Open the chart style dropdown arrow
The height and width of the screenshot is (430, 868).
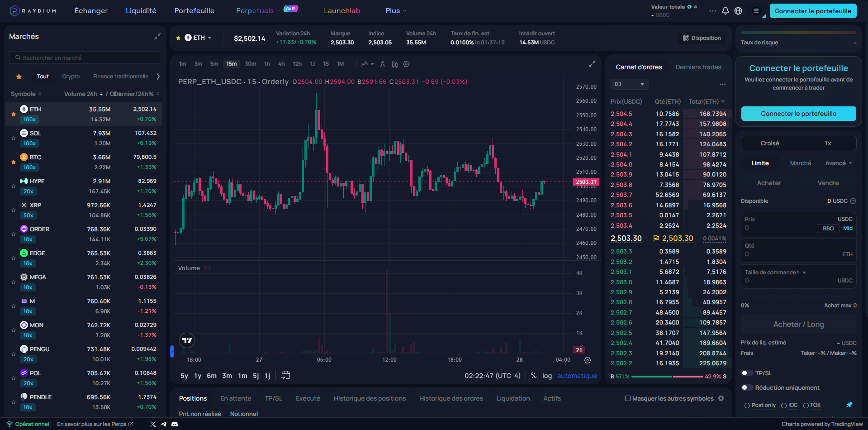coord(372,64)
